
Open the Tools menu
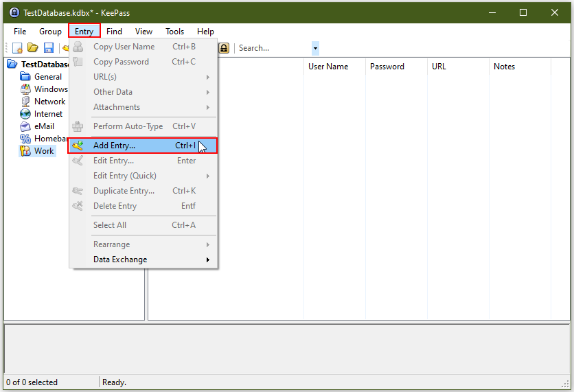point(174,32)
